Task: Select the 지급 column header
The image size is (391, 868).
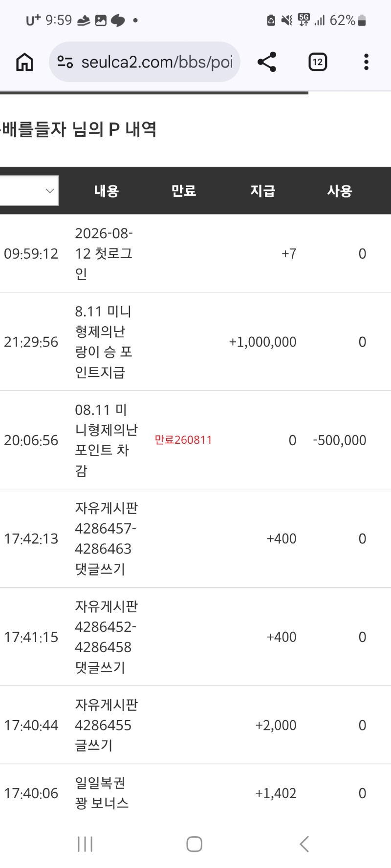Action: pyautogui.click(x=263, y=191)
